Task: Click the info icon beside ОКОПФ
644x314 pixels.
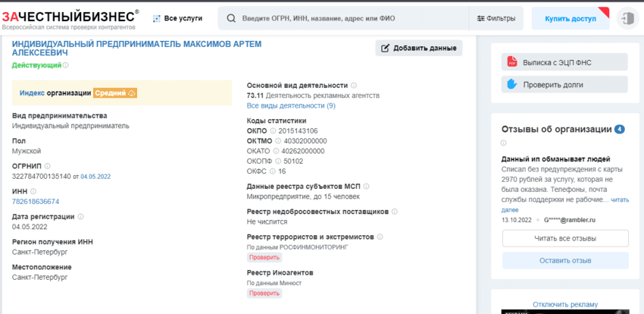Action: tap(278, 161)
